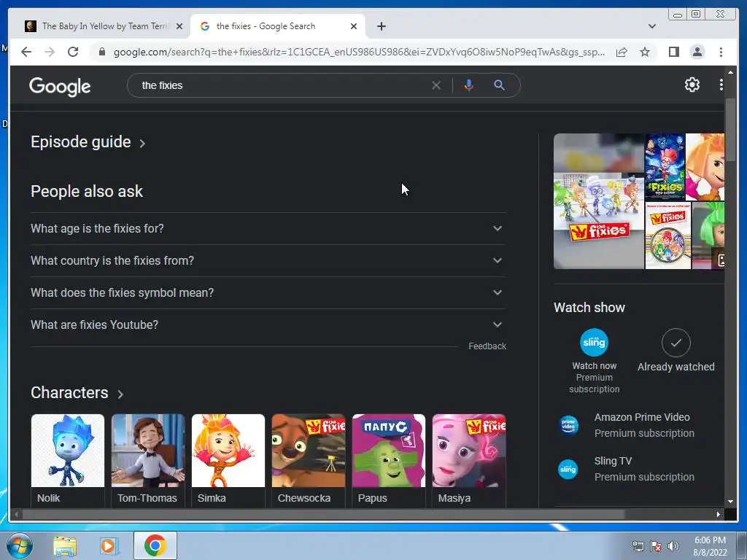Open a new browser tab
Image resolution: width=747 pixels, height=560 pixels.
(381, 26)
